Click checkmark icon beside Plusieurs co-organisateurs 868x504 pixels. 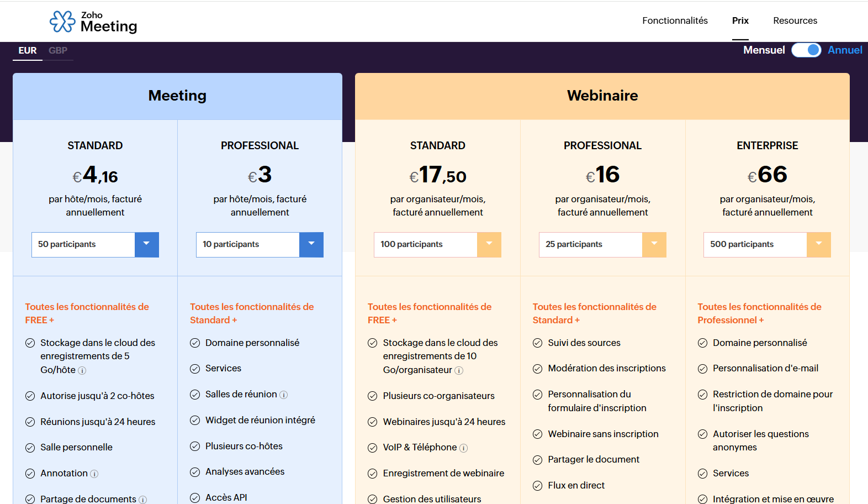[x=373, y=396]
